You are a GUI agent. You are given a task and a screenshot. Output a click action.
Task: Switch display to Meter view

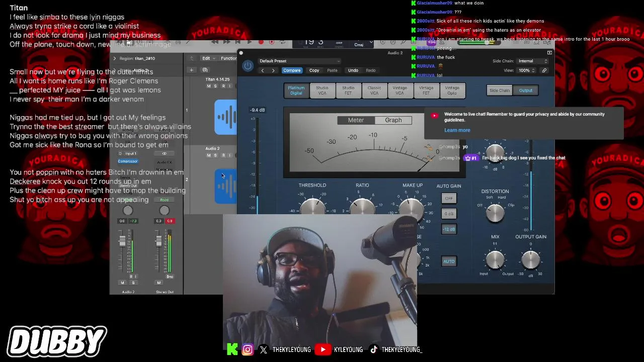(356, 120)
